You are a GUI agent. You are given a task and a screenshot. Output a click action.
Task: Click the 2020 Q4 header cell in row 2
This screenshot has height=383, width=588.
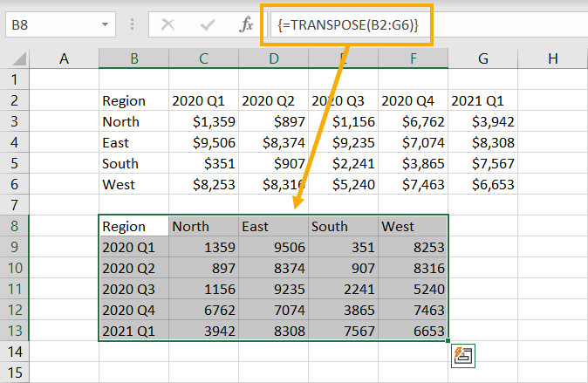(413, 100)
